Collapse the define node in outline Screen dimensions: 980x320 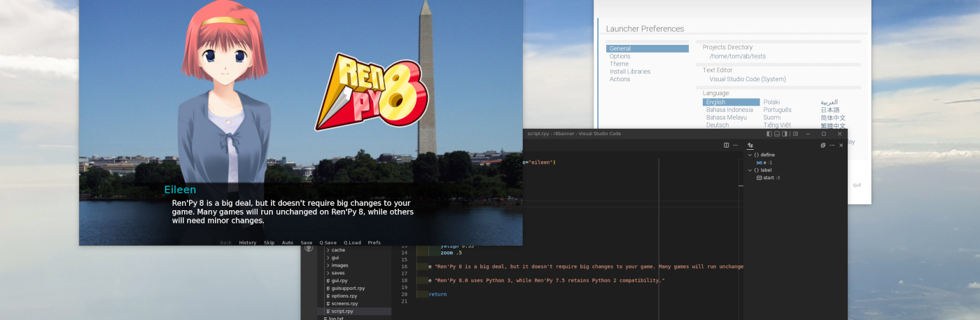click(750, 155)
